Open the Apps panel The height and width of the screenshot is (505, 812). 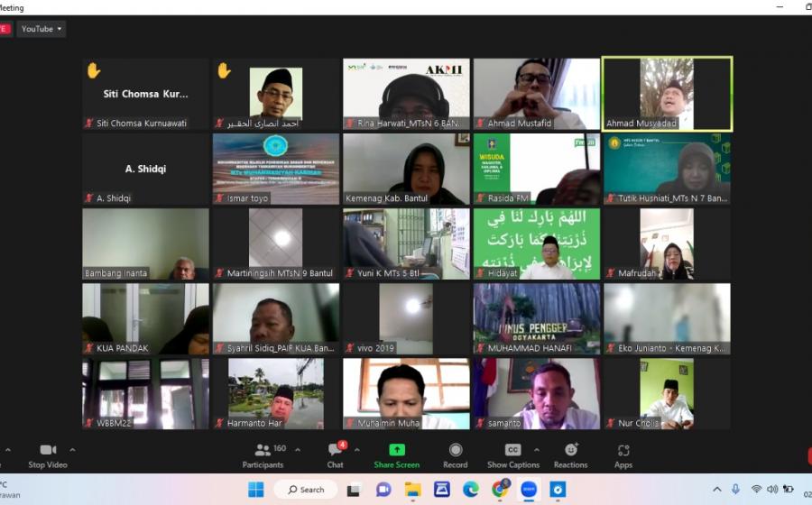[623, 454]
